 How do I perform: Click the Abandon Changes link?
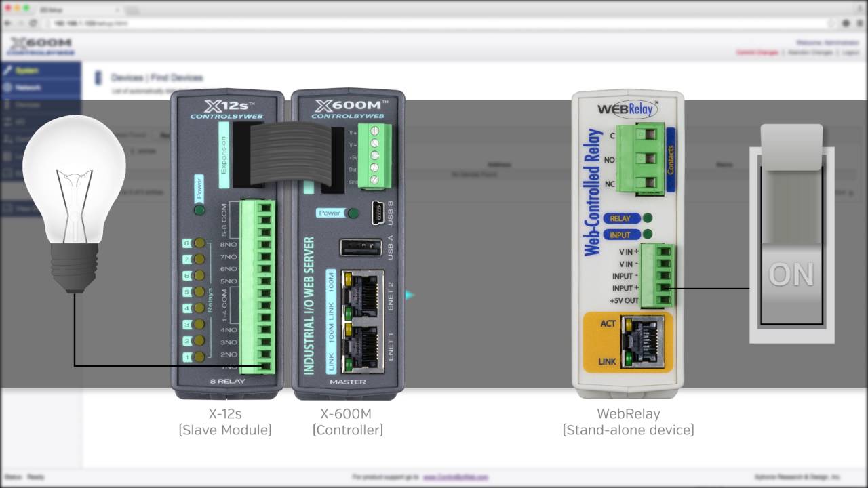(810, 52)
